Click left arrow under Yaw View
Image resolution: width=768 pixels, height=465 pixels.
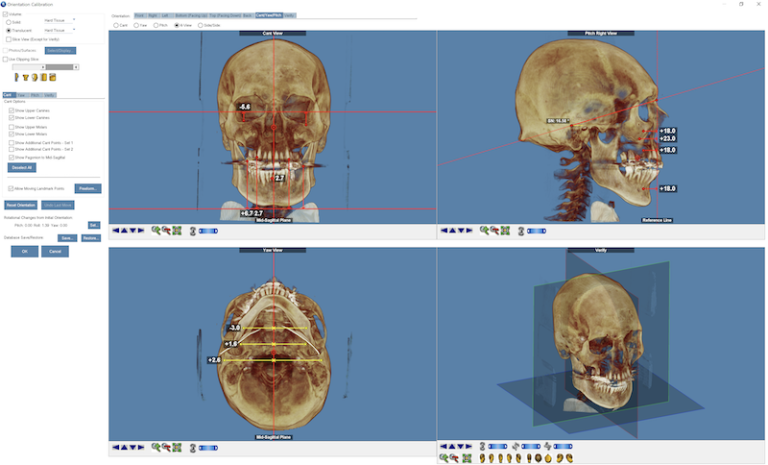(115, 446)
